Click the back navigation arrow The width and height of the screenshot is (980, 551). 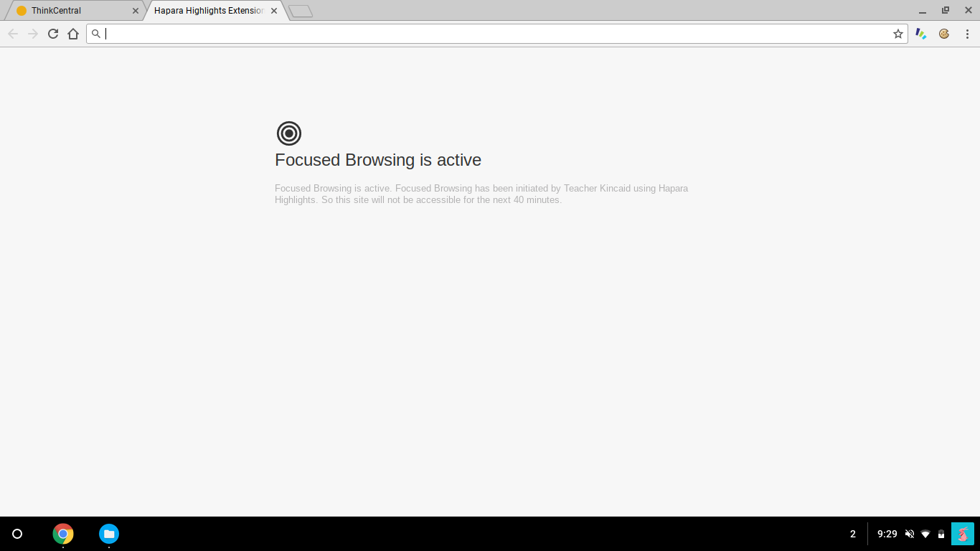pyautogui.click(x=13, y=34)
